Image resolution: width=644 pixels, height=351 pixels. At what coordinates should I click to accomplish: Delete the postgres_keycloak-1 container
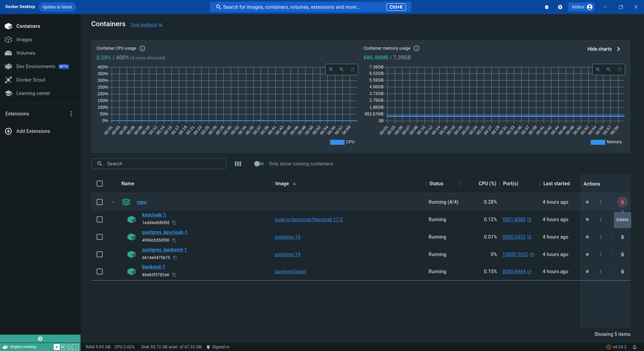623,237
